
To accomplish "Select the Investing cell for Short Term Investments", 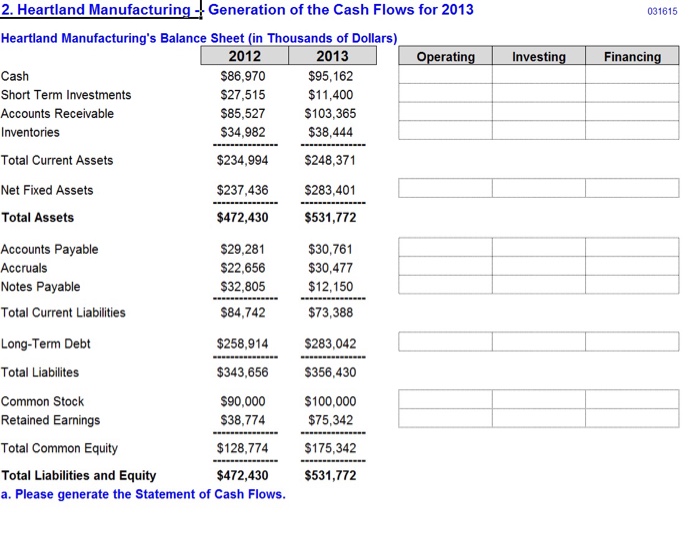I will click(x=538, y=94).
